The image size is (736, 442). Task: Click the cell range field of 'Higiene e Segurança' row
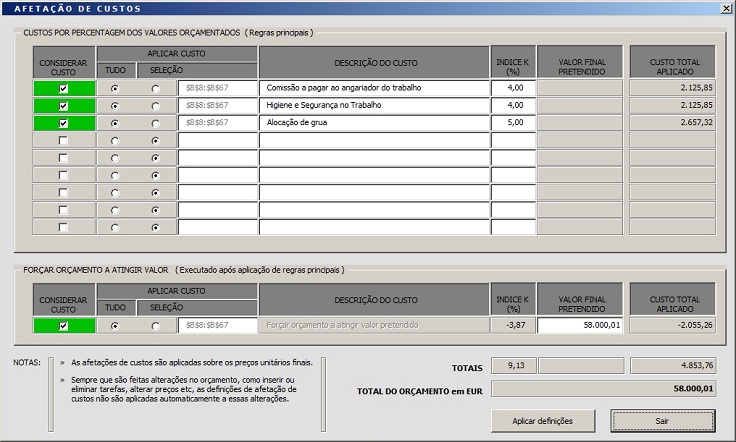(217, 106)
